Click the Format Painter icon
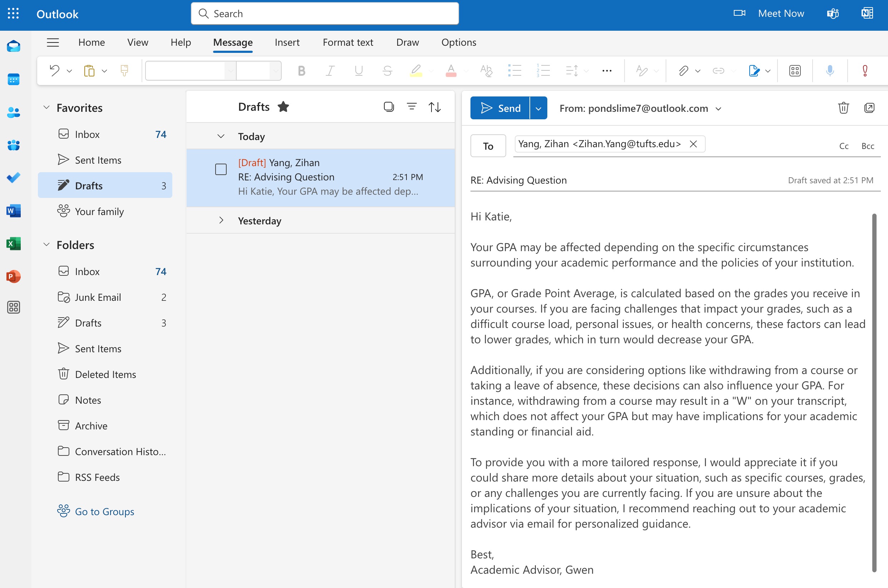The image size is (888, 588). click(124, 70)
